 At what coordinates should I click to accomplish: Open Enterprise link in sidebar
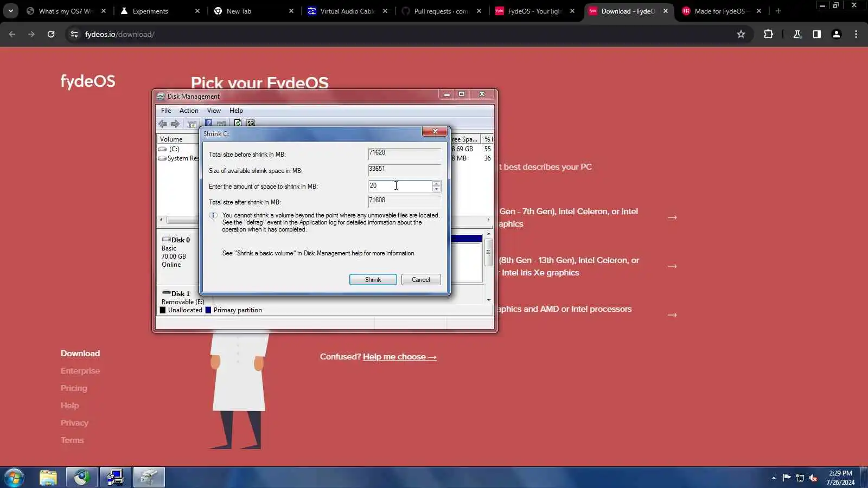click(80, 371)
